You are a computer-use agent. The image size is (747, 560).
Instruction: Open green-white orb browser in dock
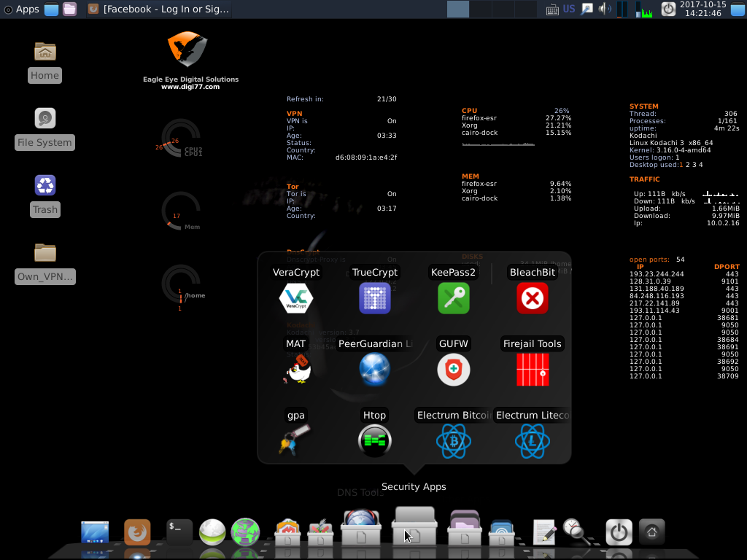coord(212,532)
